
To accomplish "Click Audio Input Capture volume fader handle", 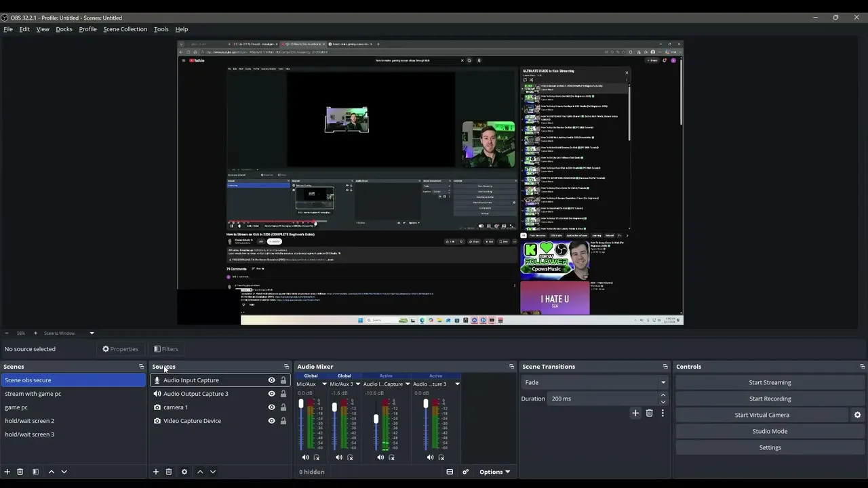I will (x=376, y=420).
